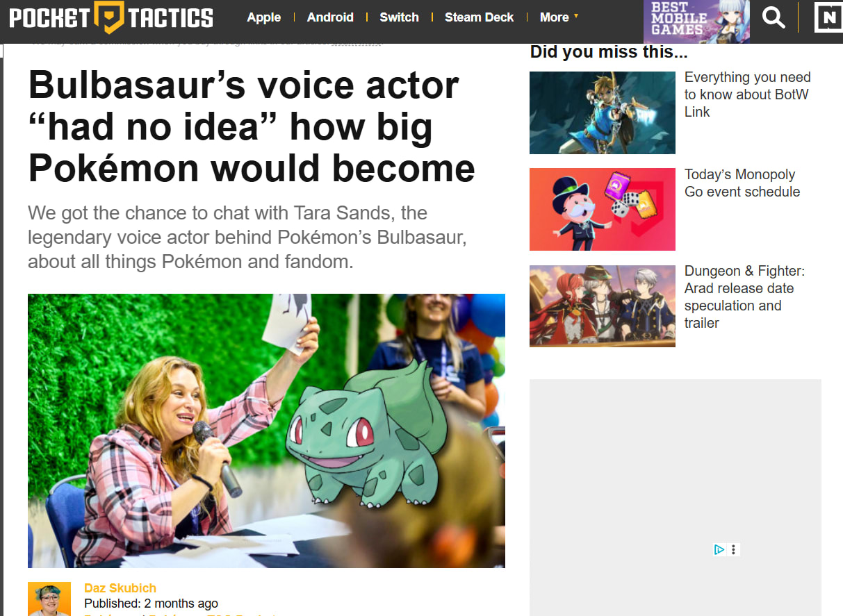Go to the Android section
843x616 pixels.
pos(330,17)
